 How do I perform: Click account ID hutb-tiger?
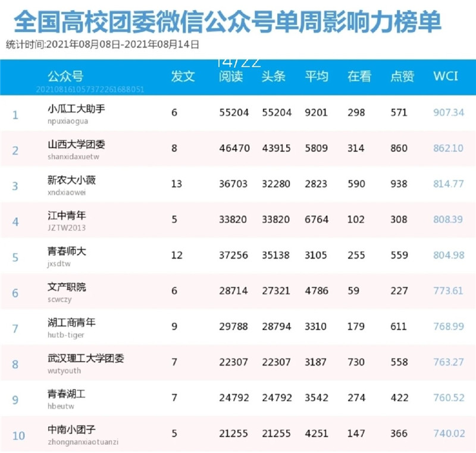pos(66,335)
